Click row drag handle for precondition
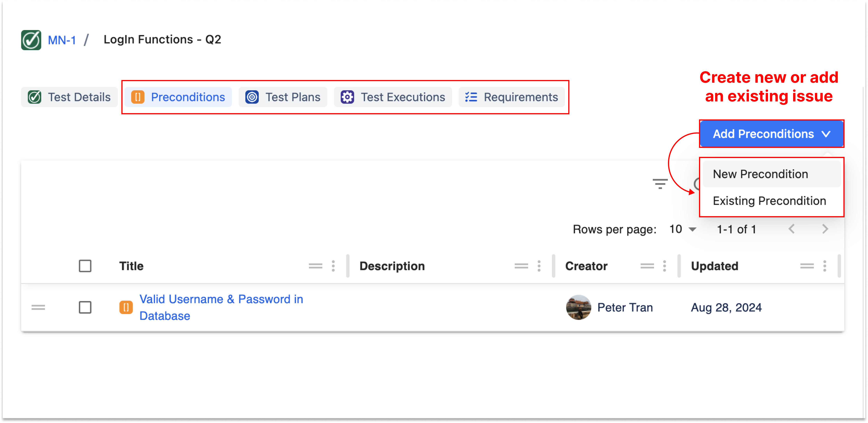This screenshot has height=423, width=868. pyautogui.click(x=38, y=307)
